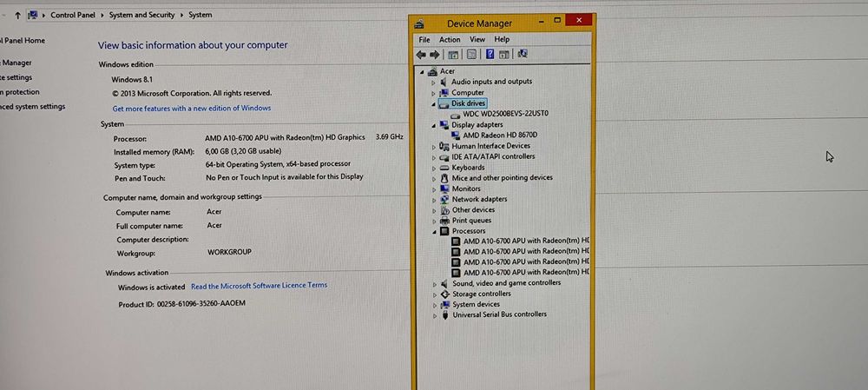Click the speaker icon beside Audio inputs and outputs
Viewport: 868px width, 390px height.
(444, 82)
